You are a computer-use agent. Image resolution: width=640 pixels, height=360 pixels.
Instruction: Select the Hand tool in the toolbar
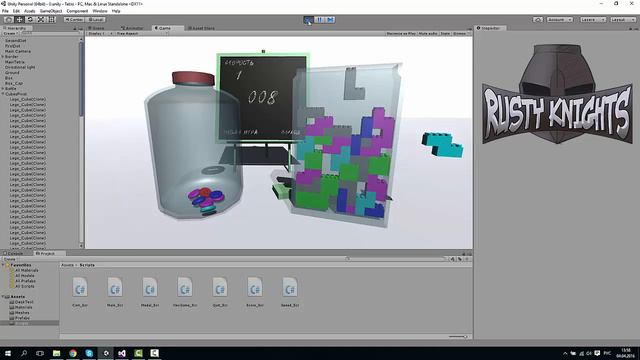(8, 20)
